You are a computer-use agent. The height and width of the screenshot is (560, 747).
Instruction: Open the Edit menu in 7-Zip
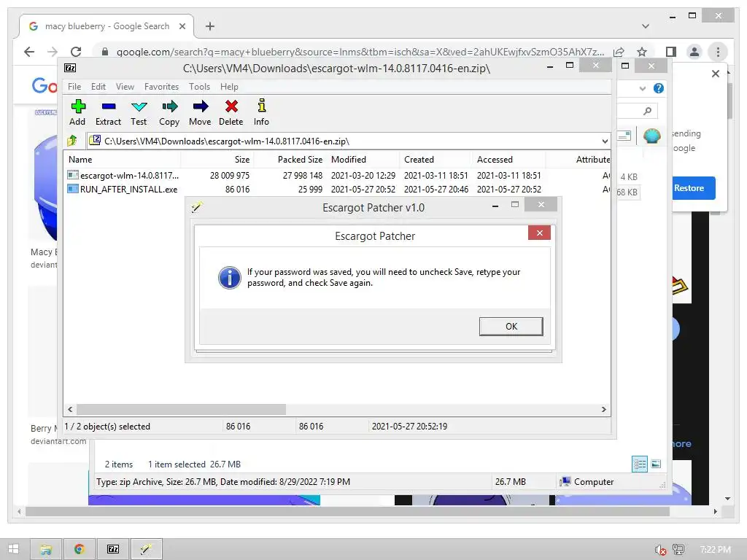point(98,87)
